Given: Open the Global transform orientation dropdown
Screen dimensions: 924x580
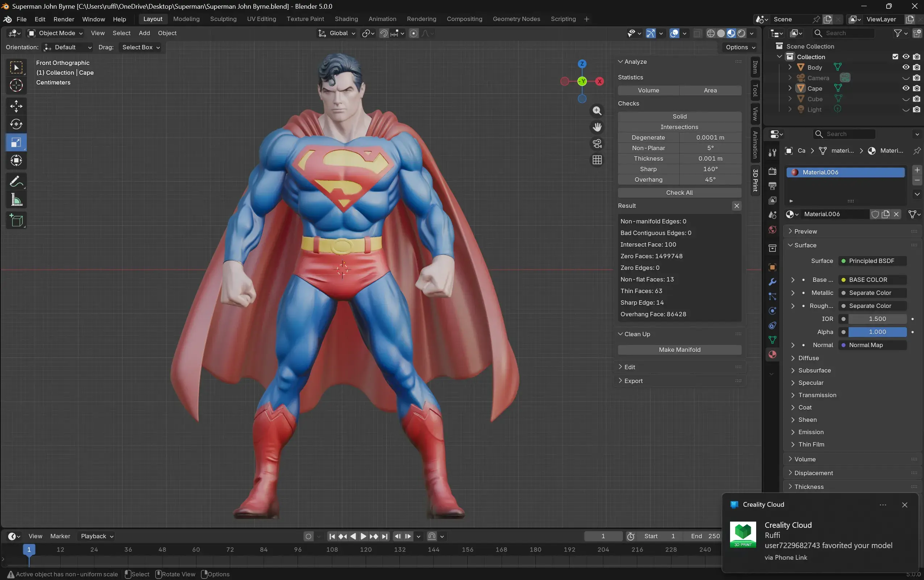Looking at the screenshot, I should pyautogui.click(x=337, y=33).
